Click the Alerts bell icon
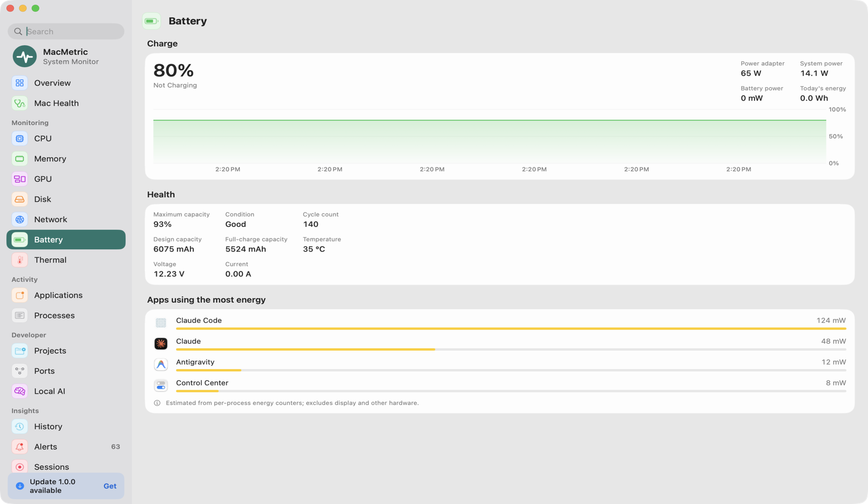 [x=20, y=447]
